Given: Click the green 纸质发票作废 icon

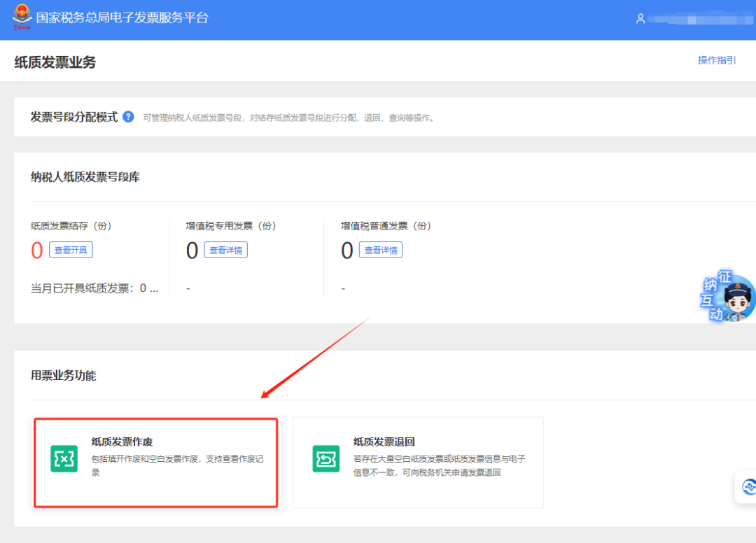Looking at the screenshot, I should [64, 458].
